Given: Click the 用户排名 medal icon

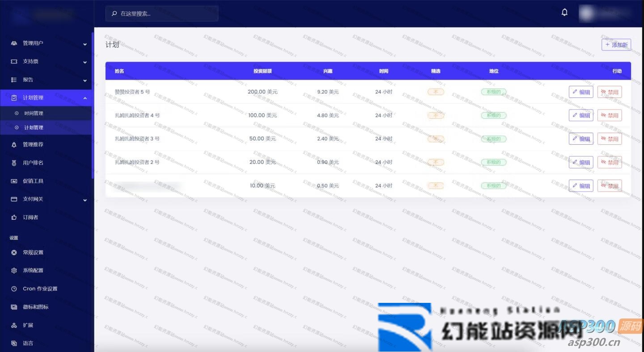Looking at the screenshot, I should pos(14,163).
